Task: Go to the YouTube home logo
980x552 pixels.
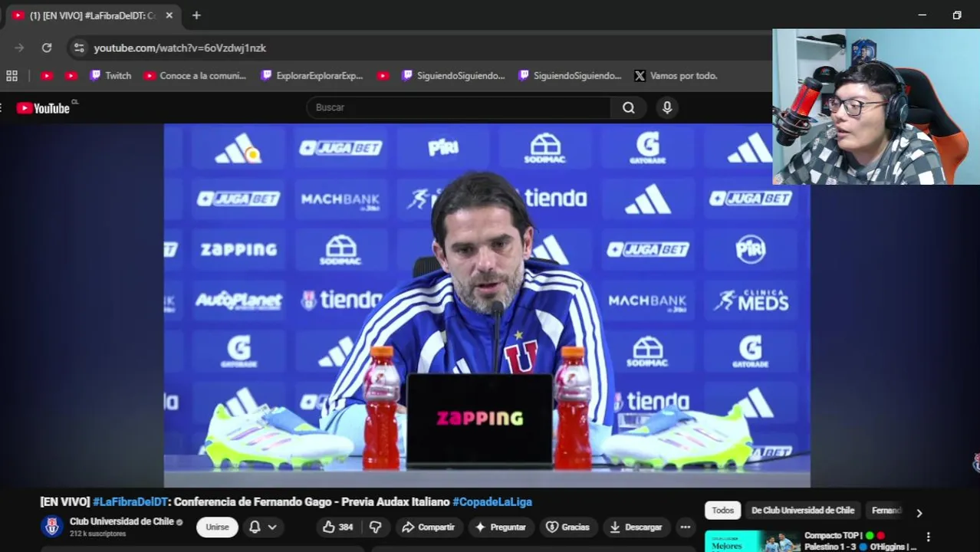Action: [x=43, y=108]
